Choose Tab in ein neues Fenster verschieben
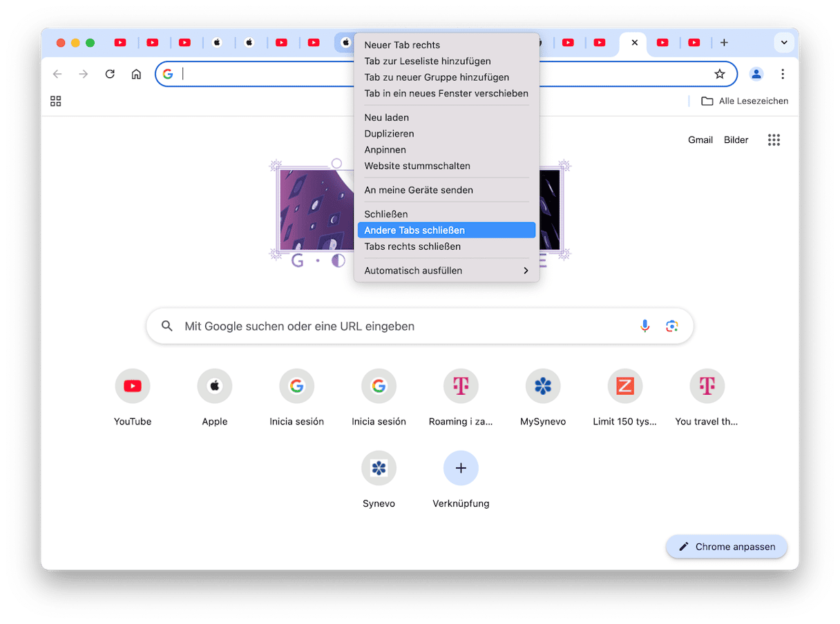This screenshot has height=624, width=840. tap(446, 93)
